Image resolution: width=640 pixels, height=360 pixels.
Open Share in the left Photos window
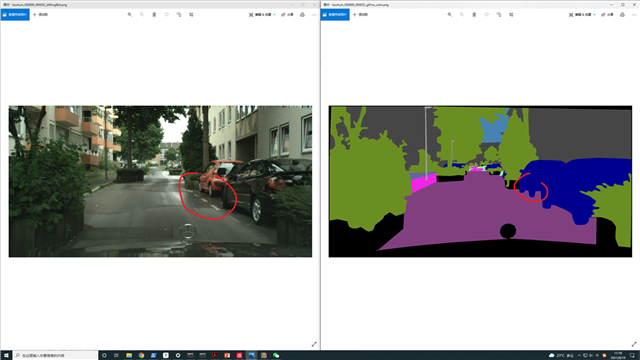coord(287,15)
